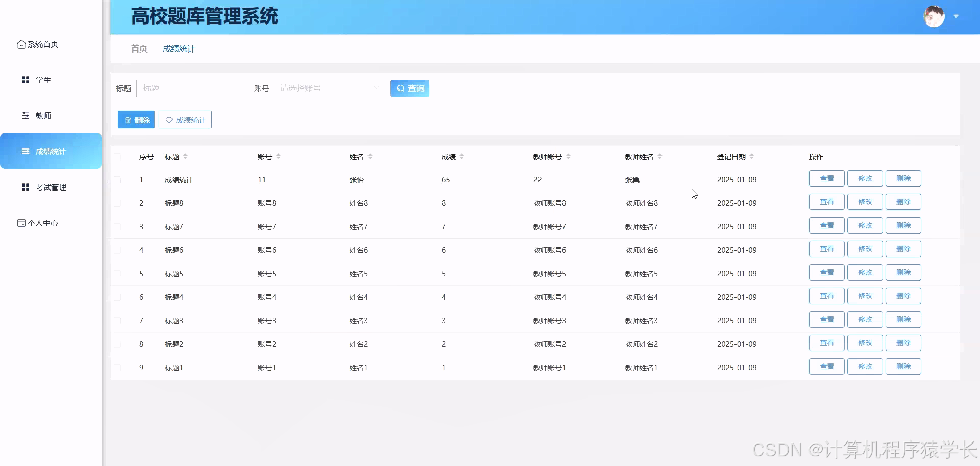980x466 pixels.
Task: Click 查看 for the 成绩统计 row
Action: click(x=827, y=178)
